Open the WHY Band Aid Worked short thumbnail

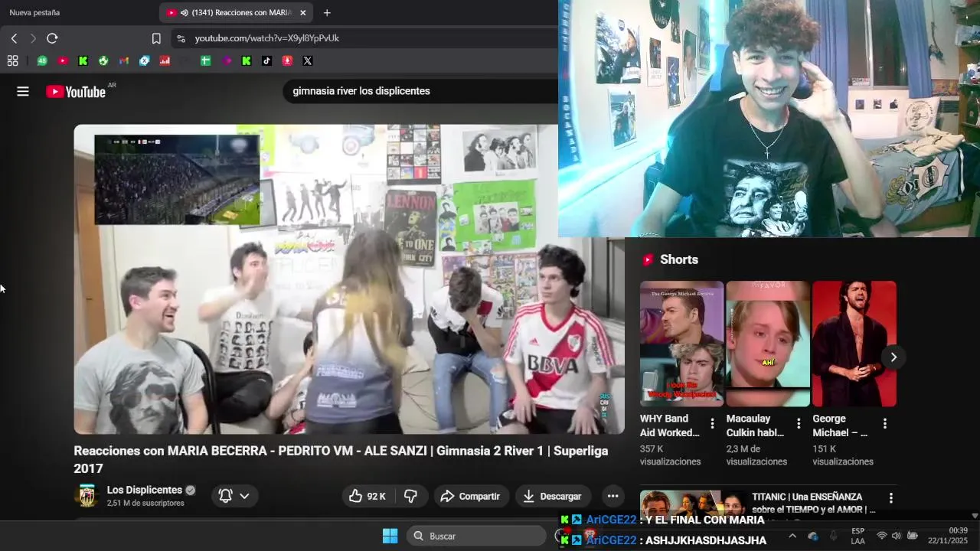point(681,344)
